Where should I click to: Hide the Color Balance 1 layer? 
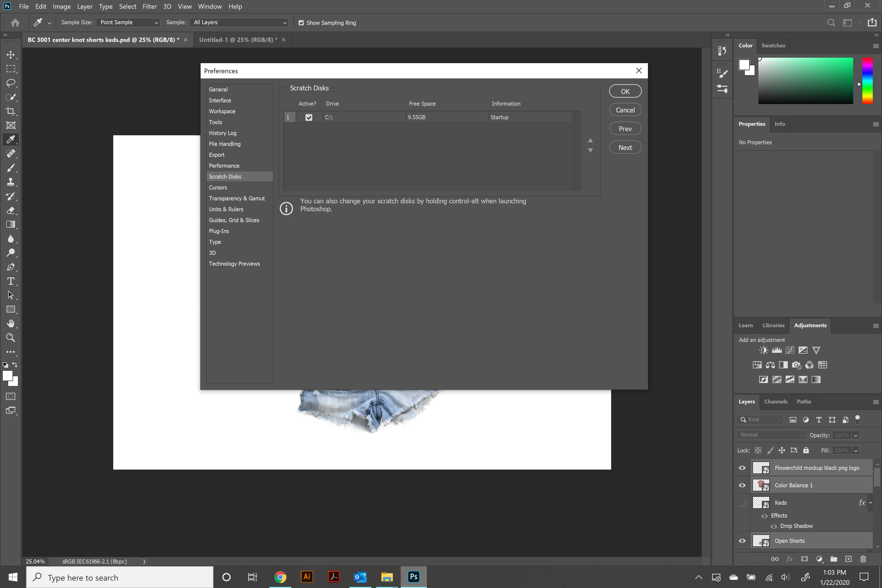click(x=742, y=485)
